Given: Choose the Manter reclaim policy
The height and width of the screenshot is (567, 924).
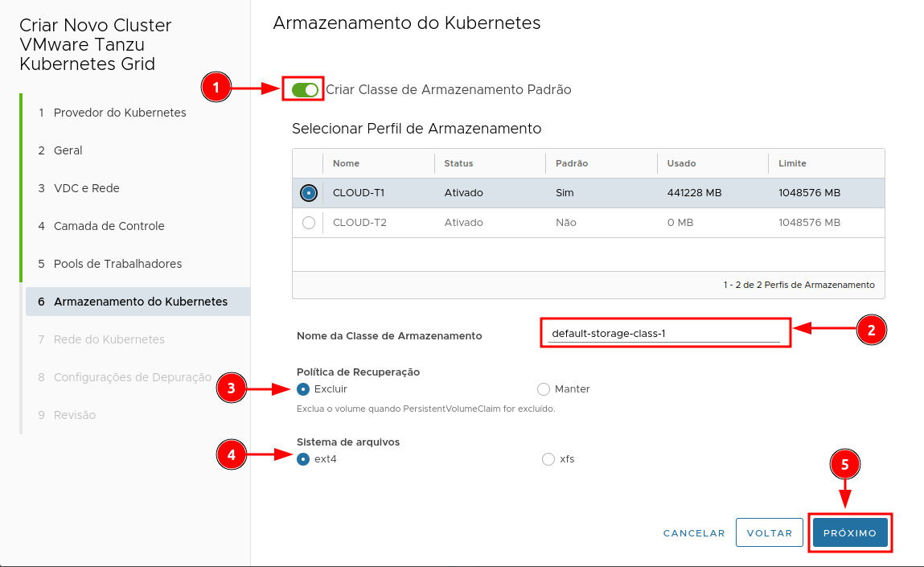Looking at the screenshot, I should point(544,389).
